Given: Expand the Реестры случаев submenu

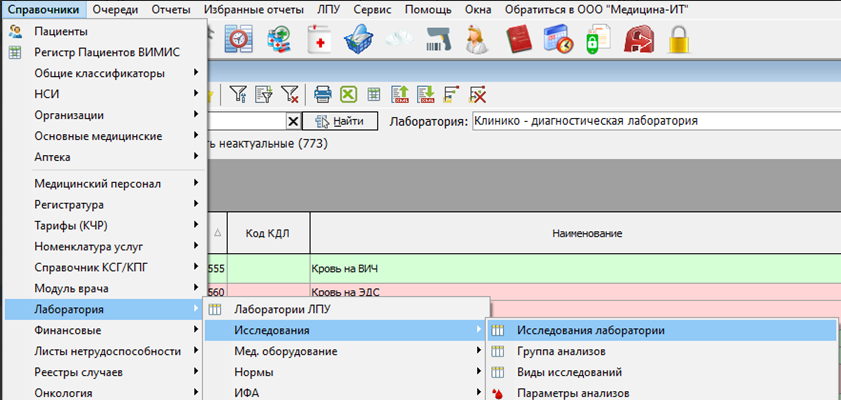Looking at the screenshot, I should (x=105, y=372).
